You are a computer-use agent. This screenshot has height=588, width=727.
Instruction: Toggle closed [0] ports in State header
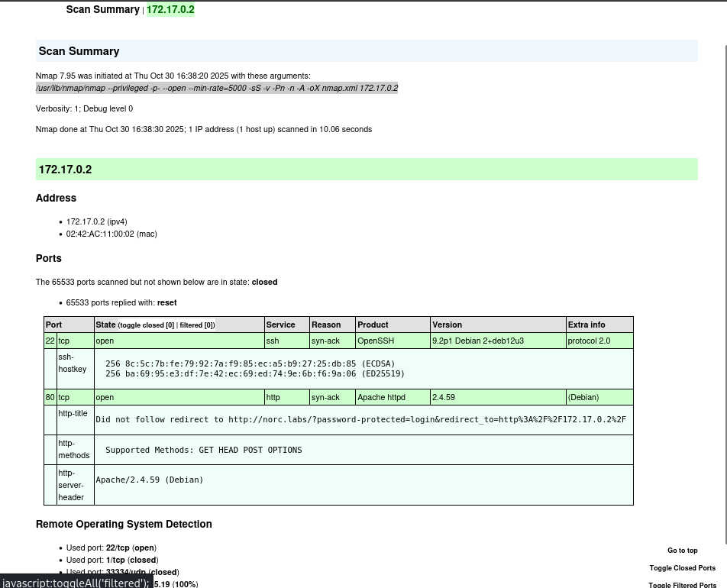tap(147, 325)
